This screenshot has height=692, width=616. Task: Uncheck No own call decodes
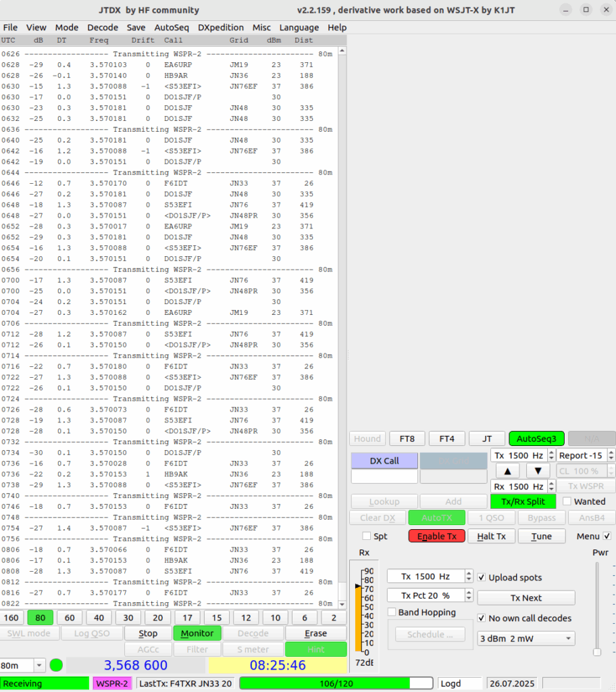click(482, 618)
